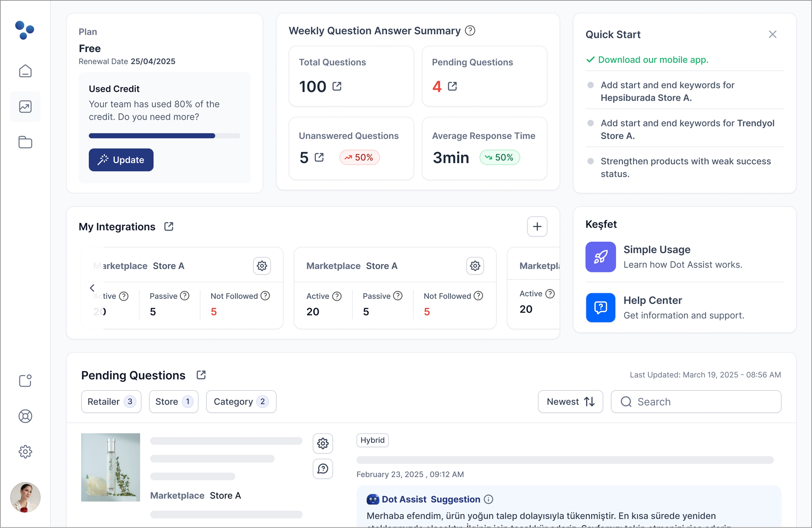812x528 pixels.
Task: Click the 'Help Center' title
Action: pos(653,300)
